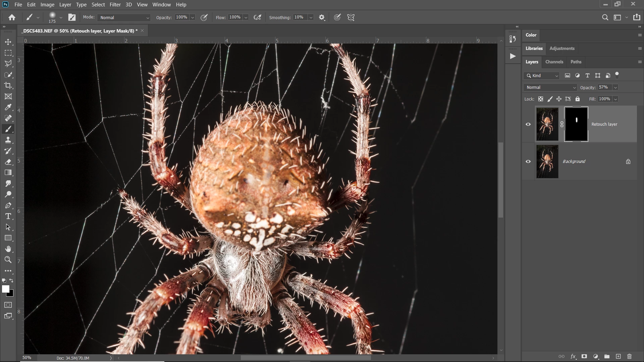Expand the layer Opacity 57% dropdown
644x362 pixels.
[x=615, y=87]
